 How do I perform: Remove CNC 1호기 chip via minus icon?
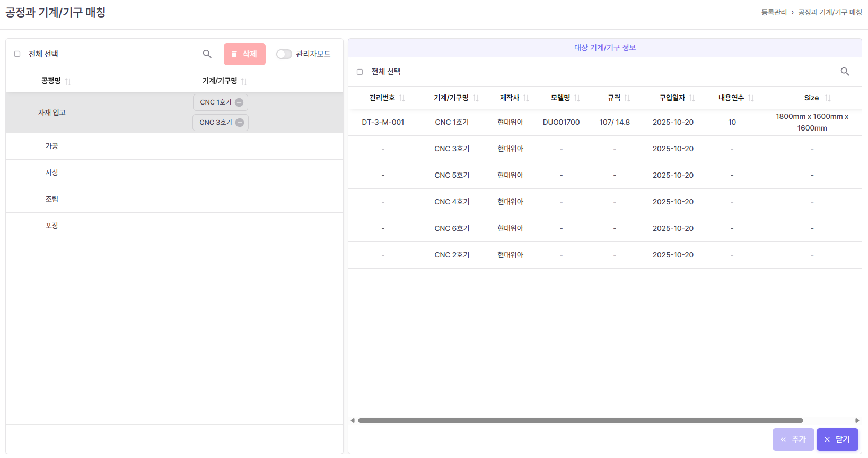click(x=239, y=102)
